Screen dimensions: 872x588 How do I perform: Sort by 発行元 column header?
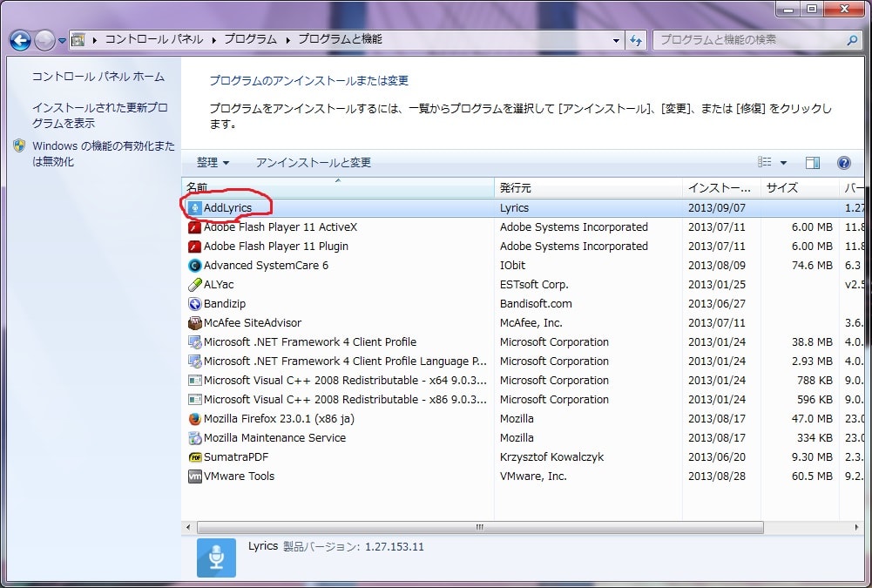point(588,187)
